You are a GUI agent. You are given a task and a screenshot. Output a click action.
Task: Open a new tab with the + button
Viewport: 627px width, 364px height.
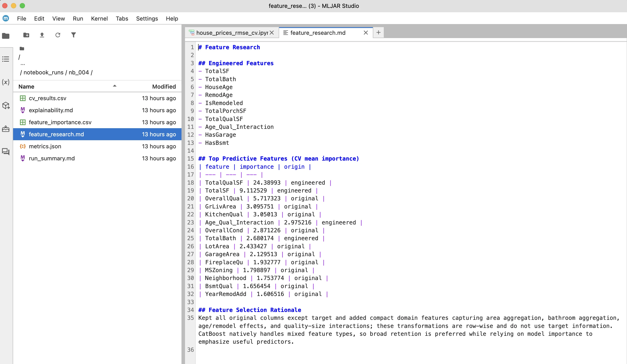[378, 33]
